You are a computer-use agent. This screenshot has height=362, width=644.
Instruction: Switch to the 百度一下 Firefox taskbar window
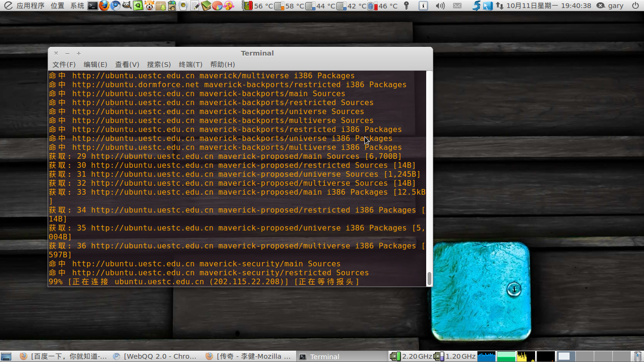[x=63, y=356]
